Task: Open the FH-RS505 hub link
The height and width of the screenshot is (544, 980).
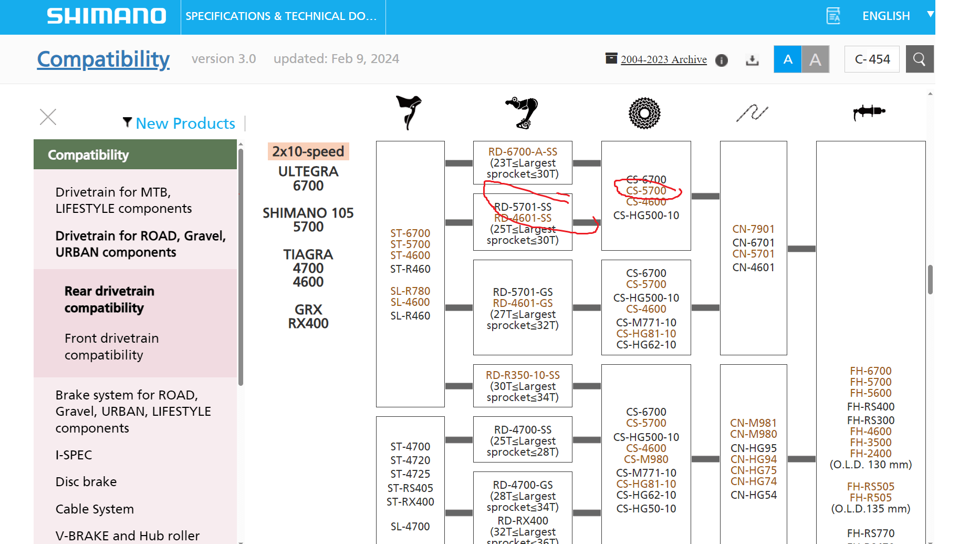Action: click(871, 487)
